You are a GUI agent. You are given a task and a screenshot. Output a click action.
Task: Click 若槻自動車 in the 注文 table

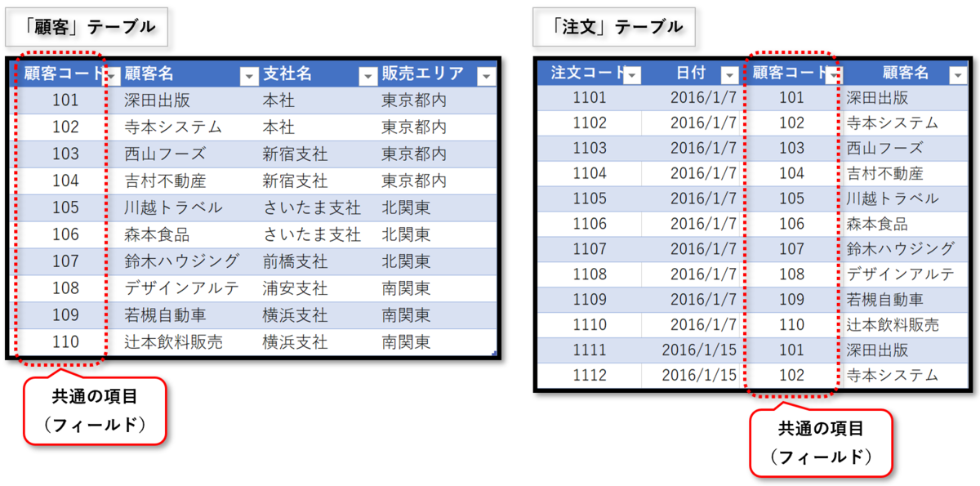884,300
